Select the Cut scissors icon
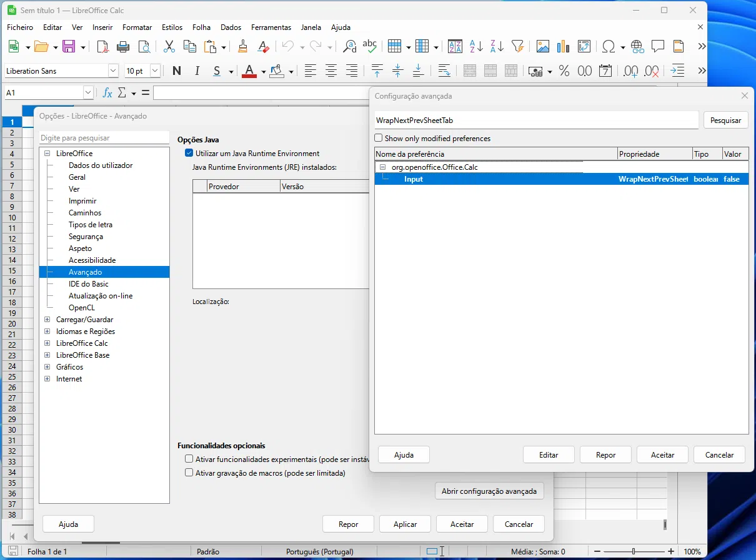The height and width of the screenshot is (560, 756). coord(169,47)
